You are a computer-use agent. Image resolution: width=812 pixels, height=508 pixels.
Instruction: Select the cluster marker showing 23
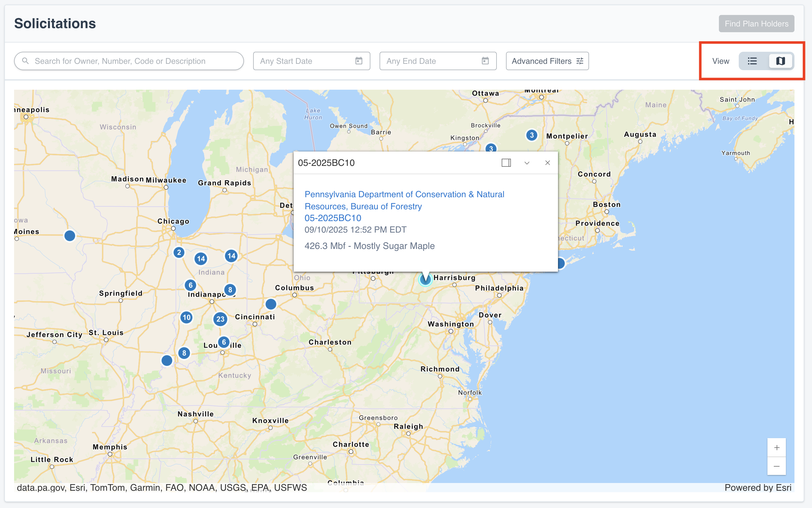point(220,319)
